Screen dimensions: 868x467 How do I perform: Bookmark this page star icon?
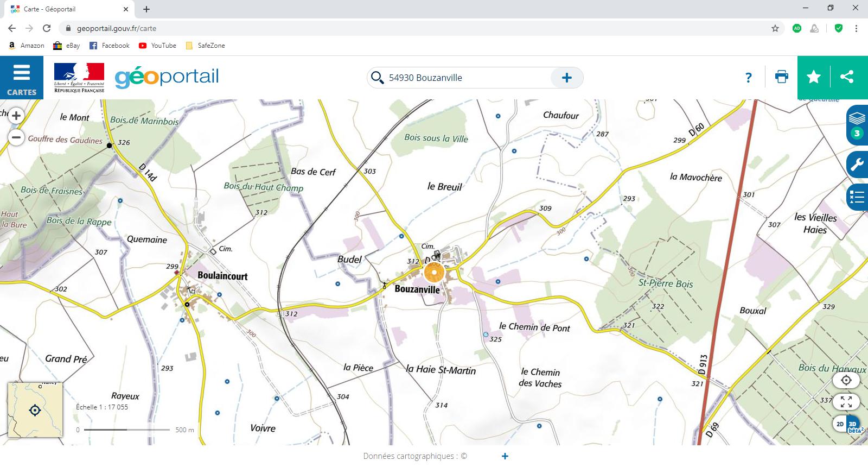[x=775, y=28]
